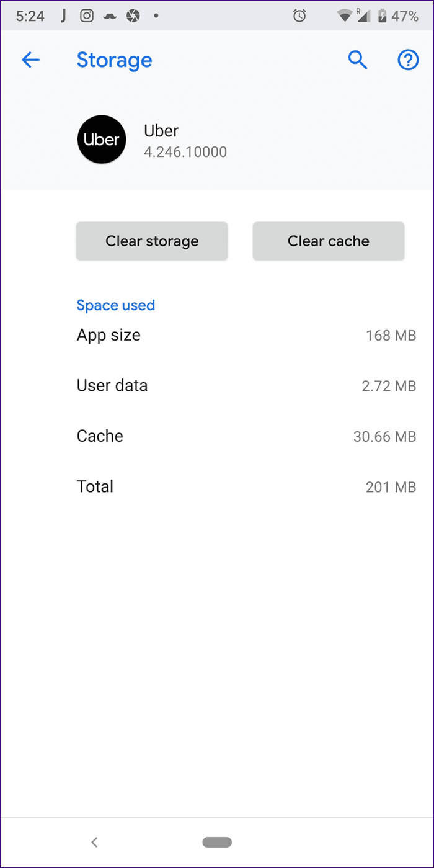434x868 pixels.
Task: Select the Total row showing 201 MB
Action: 246,486
